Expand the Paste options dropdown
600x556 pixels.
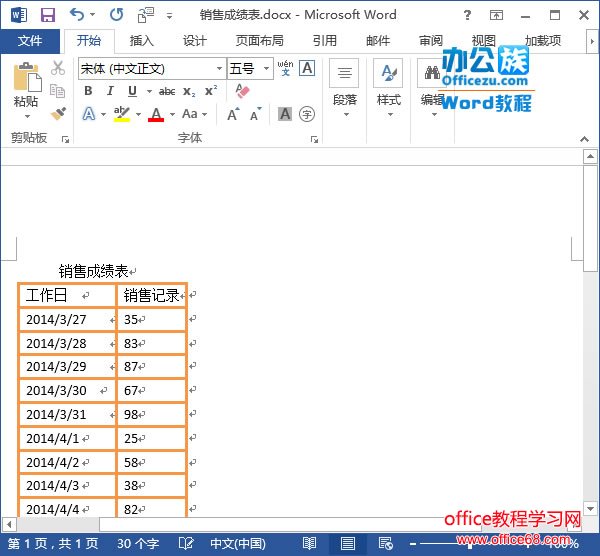(27, 116)
